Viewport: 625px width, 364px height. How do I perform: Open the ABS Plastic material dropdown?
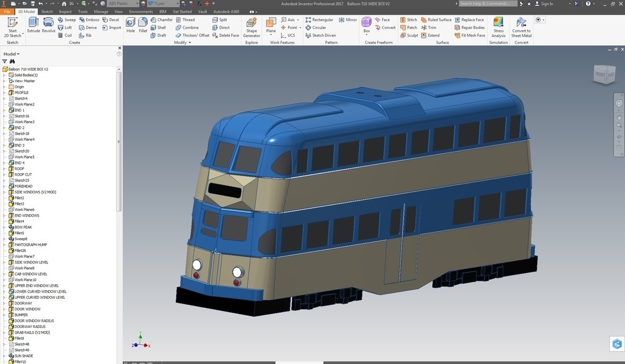137,4
